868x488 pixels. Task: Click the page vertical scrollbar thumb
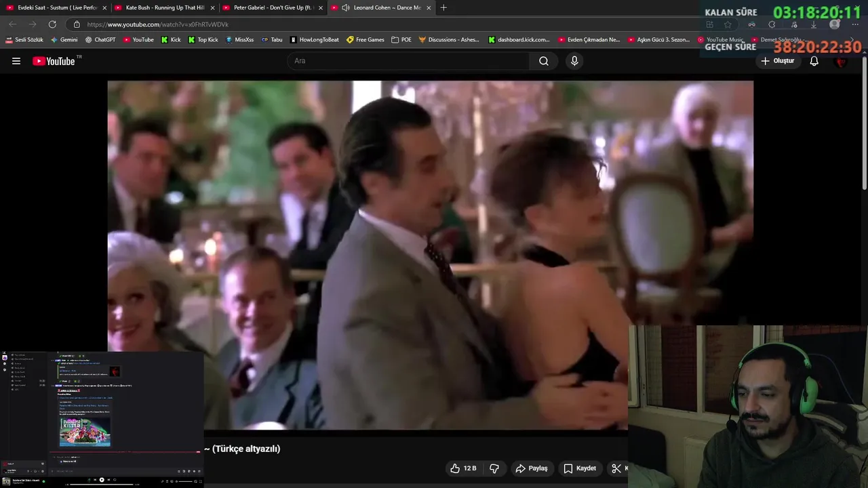point(864,122)
